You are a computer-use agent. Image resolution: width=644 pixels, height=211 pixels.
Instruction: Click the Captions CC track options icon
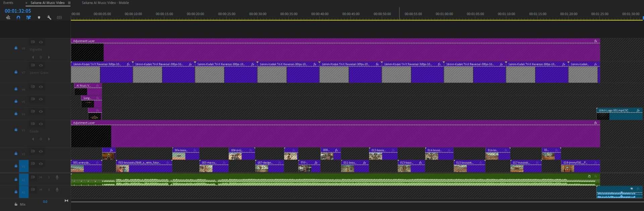(x=59, y=17)
